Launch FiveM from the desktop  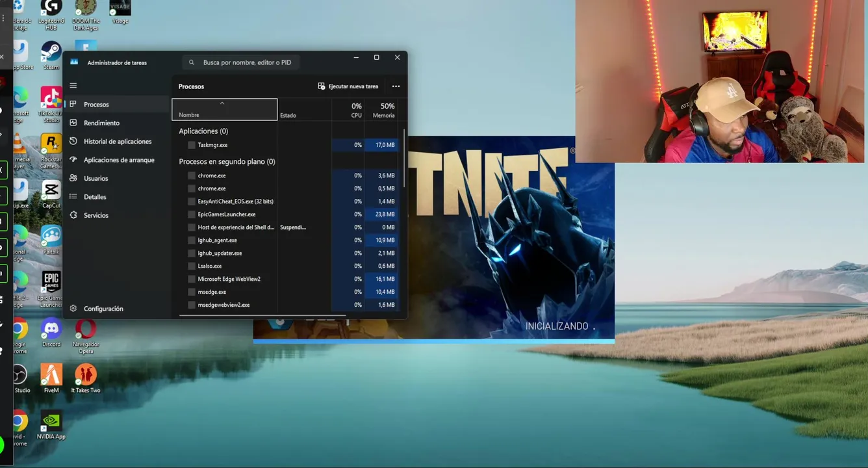pyautogui.click(x=51, y=379)
